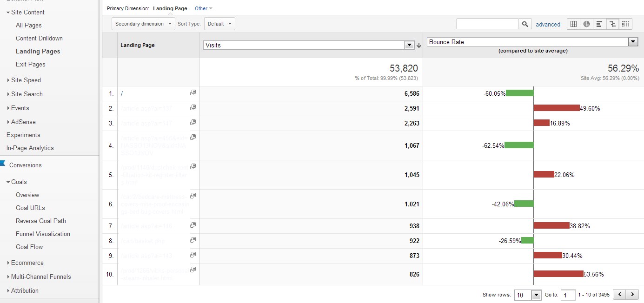
Task: Open the Secondary dimension dropdown
Action: (x=144, y=24)
